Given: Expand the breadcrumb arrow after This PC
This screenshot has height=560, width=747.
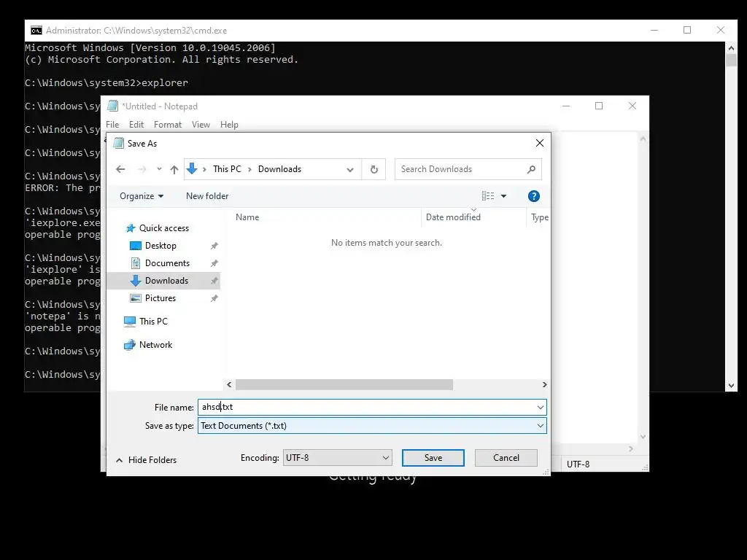Looking at the screenshot, I should [249, 169].
